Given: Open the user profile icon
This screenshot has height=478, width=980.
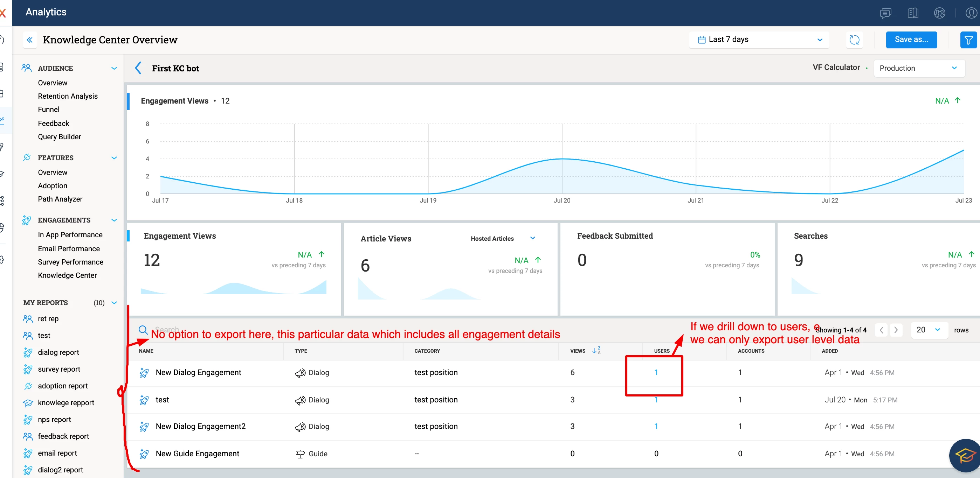Looking at the screenshot, I should click(x=971, y=13).
